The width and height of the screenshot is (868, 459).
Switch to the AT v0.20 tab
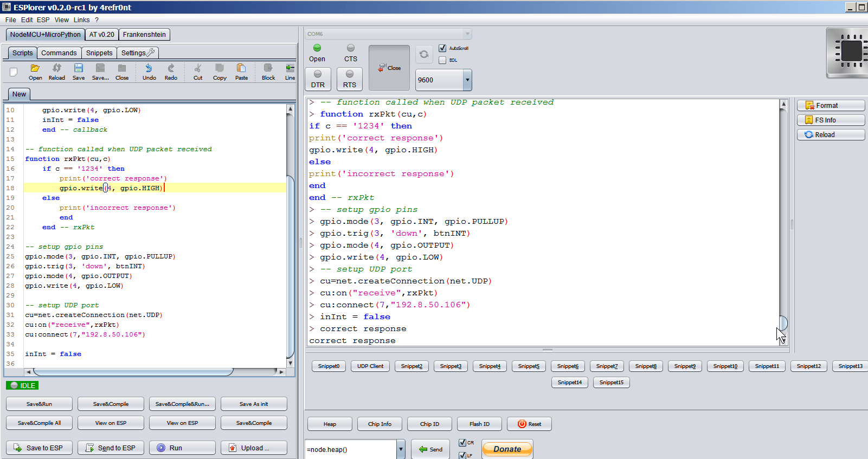click(102, 34)
